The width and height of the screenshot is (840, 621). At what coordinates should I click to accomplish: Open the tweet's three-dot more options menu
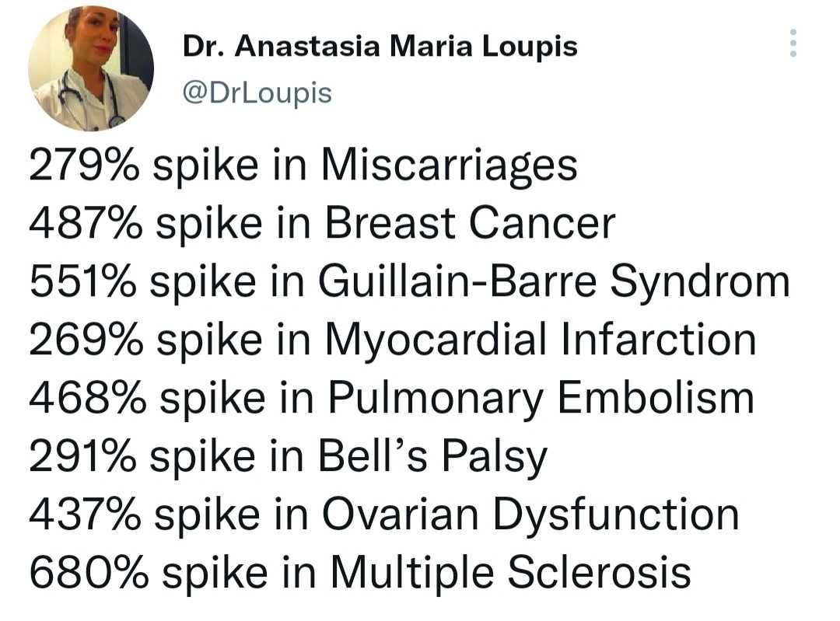[793, 44]
